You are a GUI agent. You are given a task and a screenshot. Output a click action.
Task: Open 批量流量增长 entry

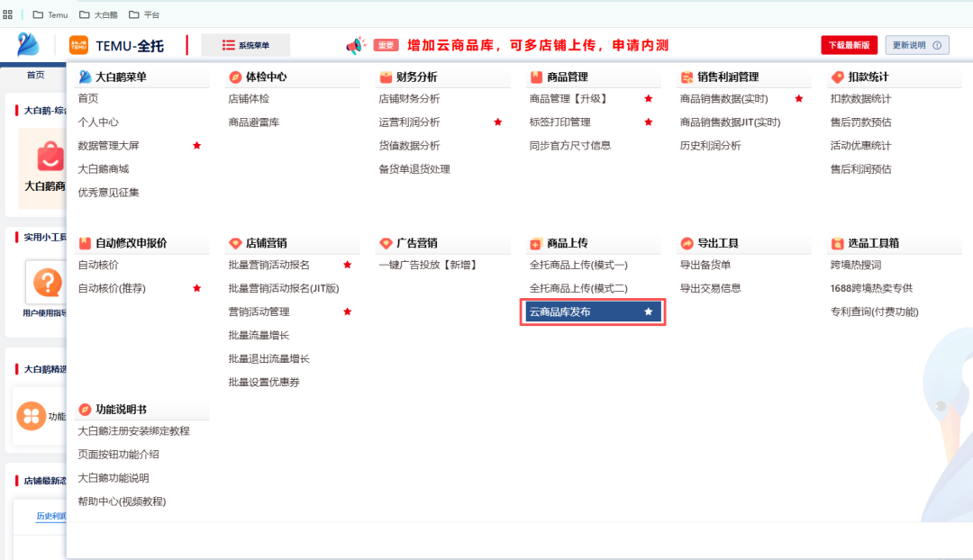click(x=259, y=336)
